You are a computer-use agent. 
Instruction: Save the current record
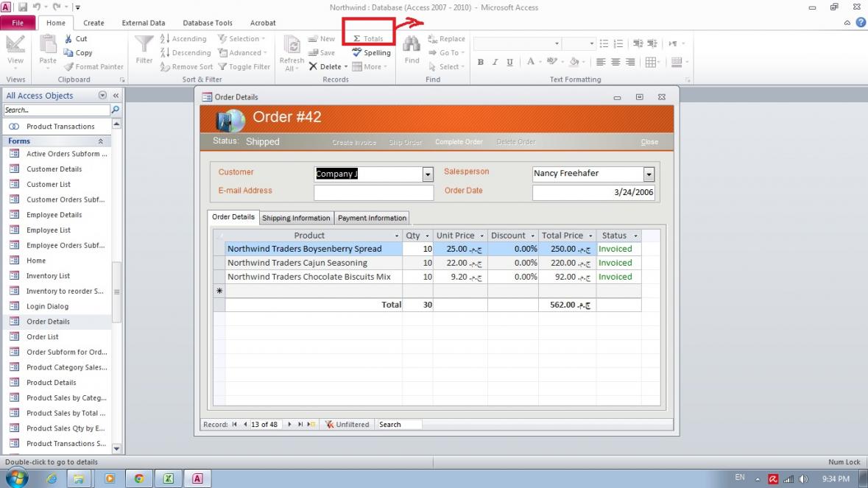pos(322,52)
